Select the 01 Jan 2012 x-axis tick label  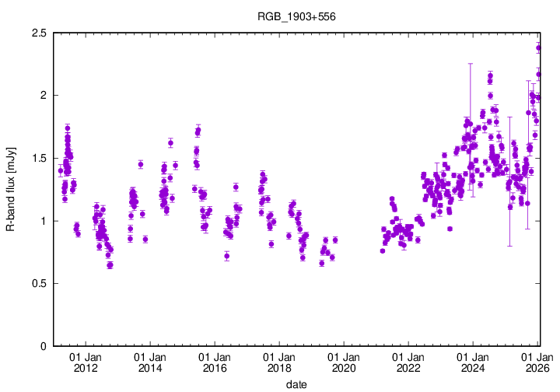(x=86, y=362)
